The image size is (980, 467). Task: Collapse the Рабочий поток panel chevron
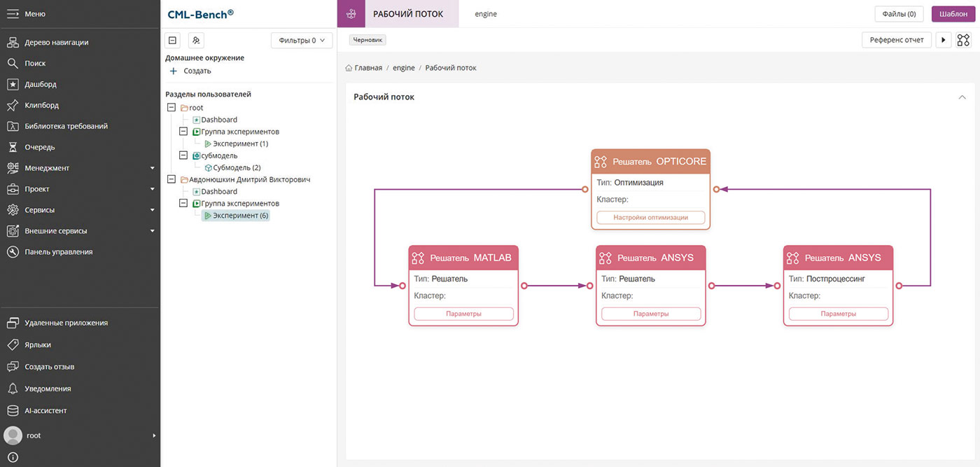tap(962, 97)
